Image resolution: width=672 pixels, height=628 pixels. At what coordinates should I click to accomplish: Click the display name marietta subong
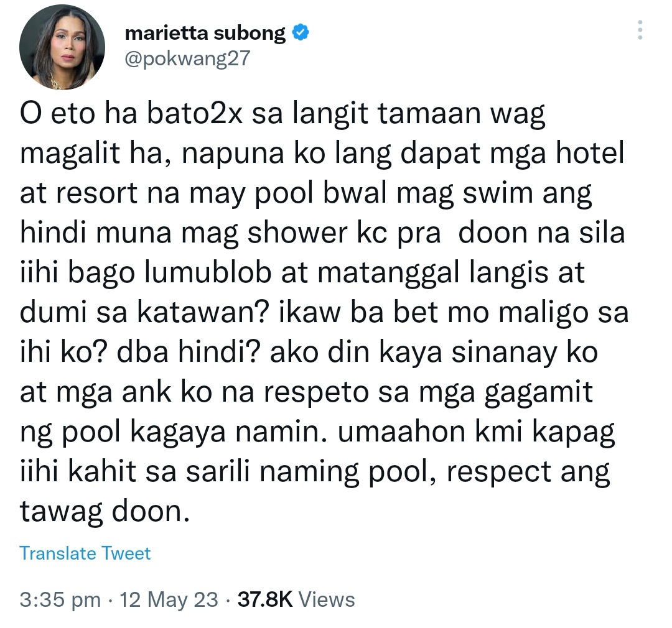tap(205, 33)
